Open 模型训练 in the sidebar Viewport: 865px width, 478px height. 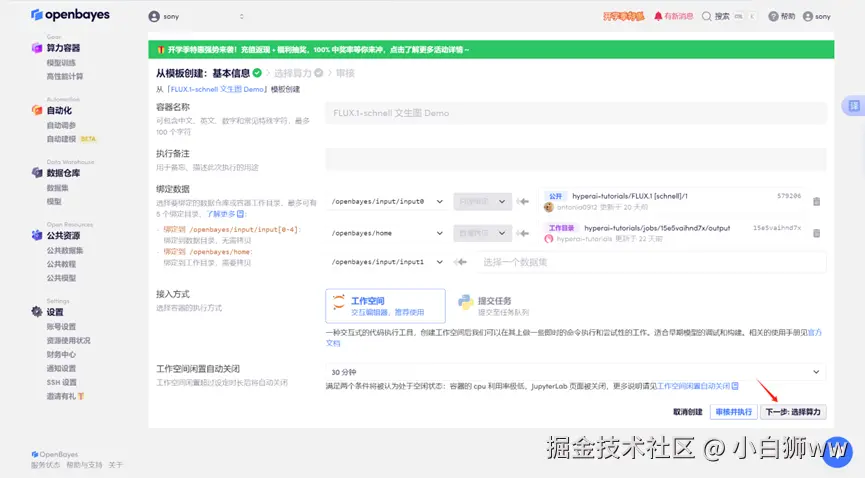coord(61,62)
